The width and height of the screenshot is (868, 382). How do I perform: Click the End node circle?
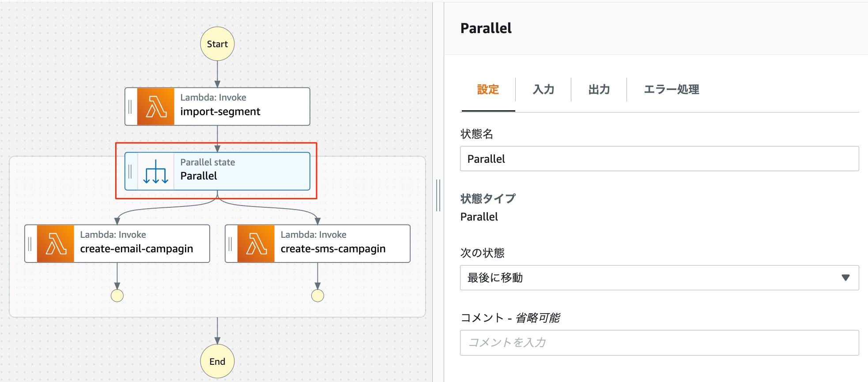click(217, 361)
